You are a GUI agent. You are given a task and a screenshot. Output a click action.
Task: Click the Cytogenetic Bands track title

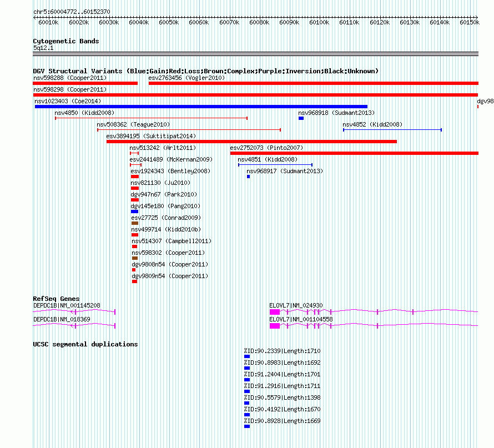coord(66,41)
